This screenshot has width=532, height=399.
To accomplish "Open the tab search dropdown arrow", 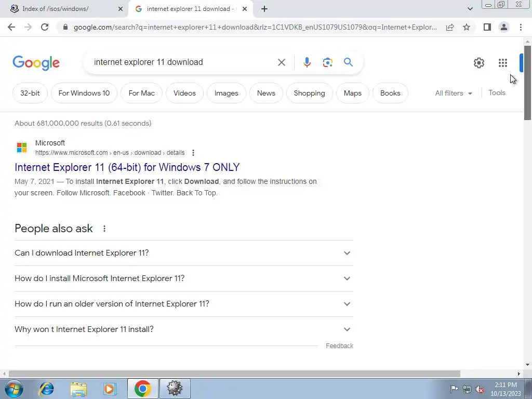I will tap(470, 9).
